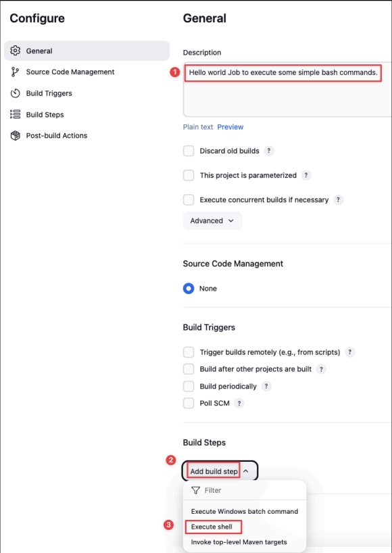This screenshot has width=392, height=553.
Task: Click into the Description text area
Action: click(x=287, y=90)
